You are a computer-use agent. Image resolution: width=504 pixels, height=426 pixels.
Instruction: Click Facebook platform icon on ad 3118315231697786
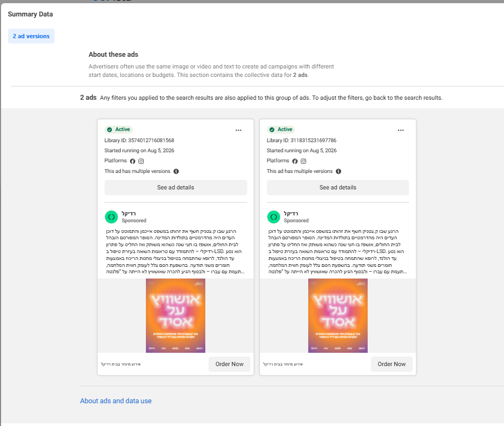point(295,161)
